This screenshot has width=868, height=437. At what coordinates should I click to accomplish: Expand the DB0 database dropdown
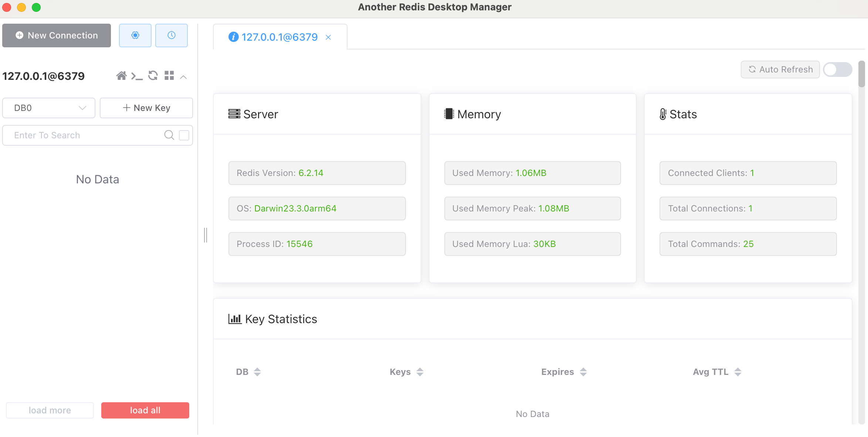point(50,108)
